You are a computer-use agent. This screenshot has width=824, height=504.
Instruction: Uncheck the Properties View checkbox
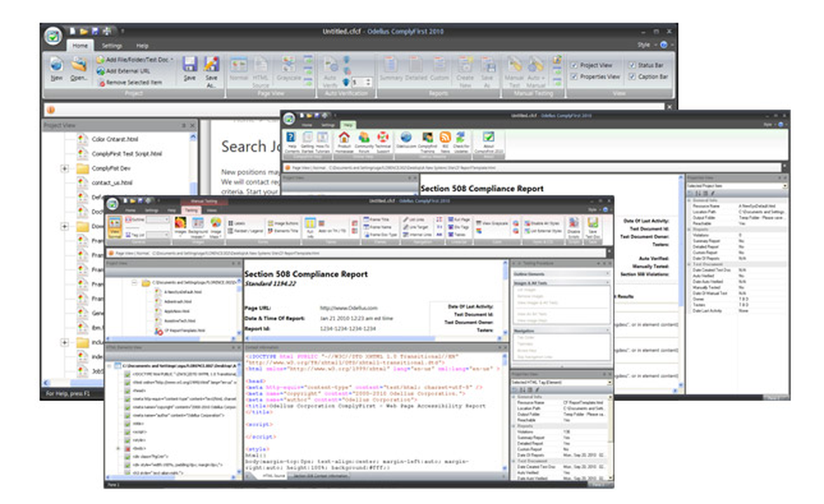click(574, 77)
